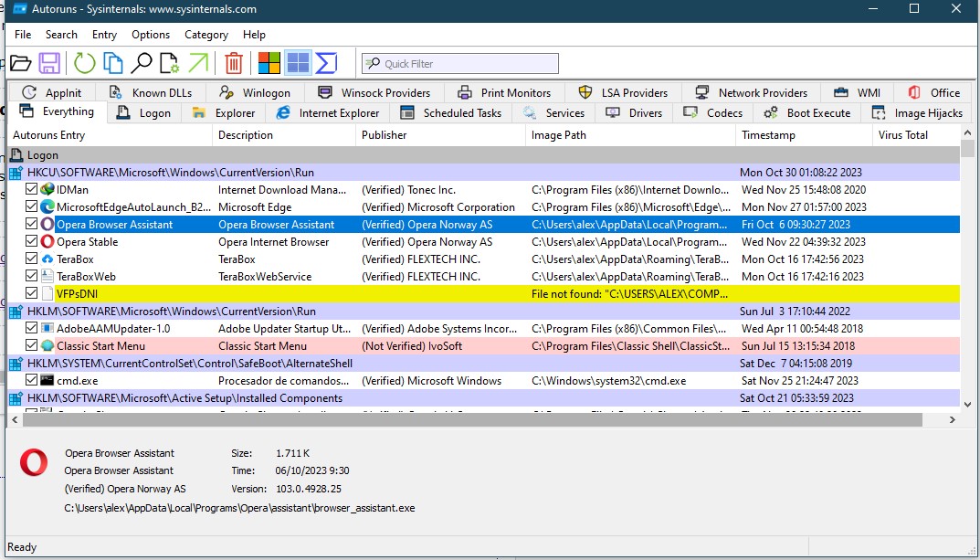The image size is (980, 560).
Task: Switch to the Logon tab
Action: coord(144,113)
